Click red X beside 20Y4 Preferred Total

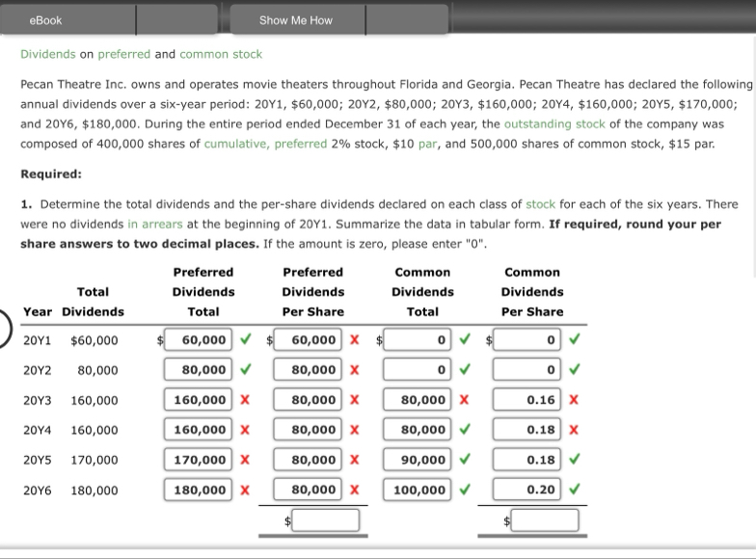[245, 430]
